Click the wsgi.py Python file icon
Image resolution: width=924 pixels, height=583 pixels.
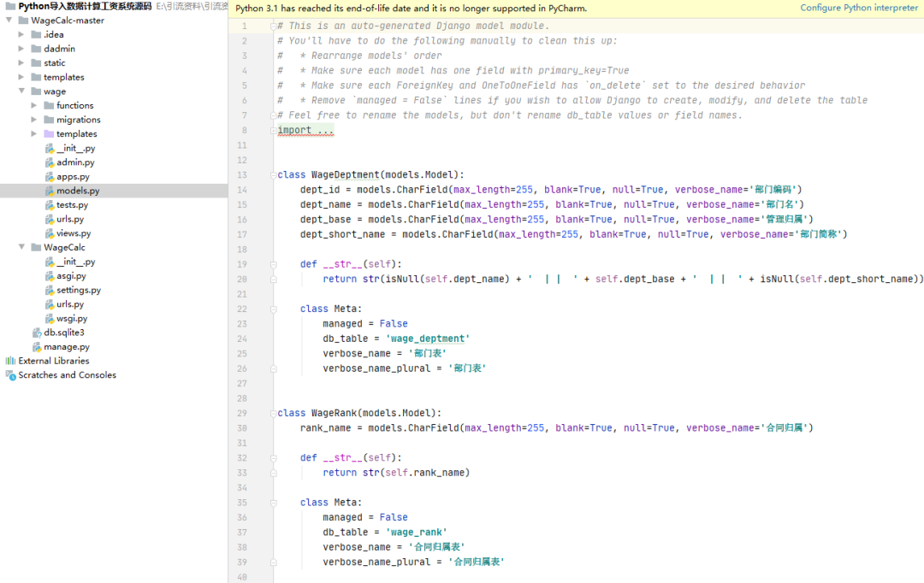pyautogui.click(x=50, y=318)
